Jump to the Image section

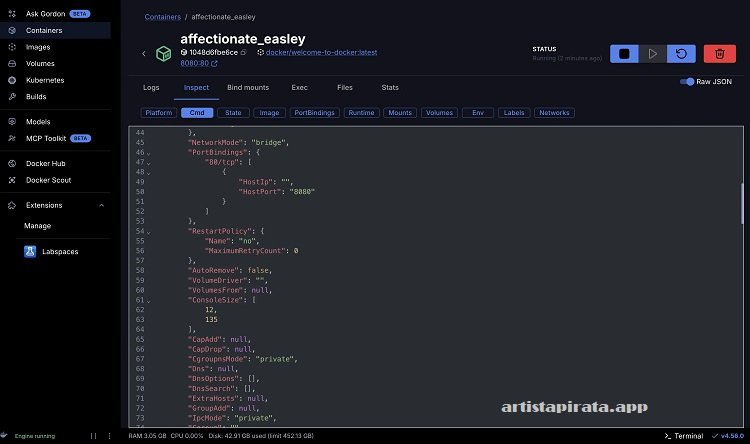[269, 113]
